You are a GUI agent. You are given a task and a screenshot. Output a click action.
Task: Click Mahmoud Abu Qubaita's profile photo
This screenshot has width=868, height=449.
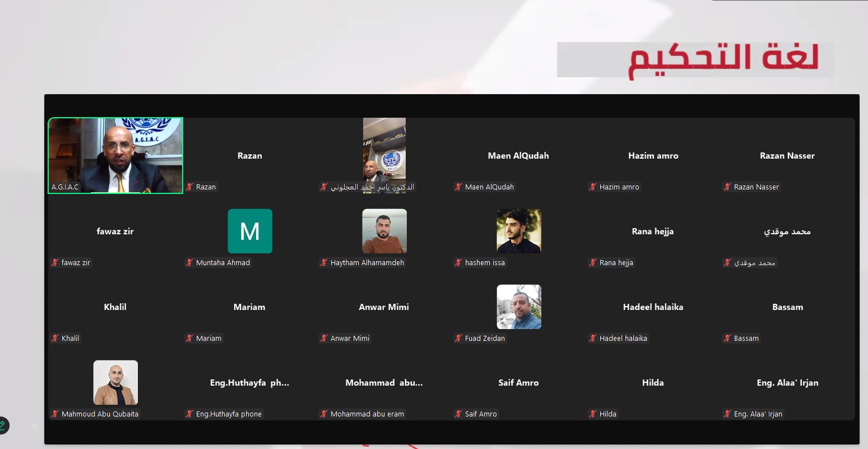coord(115,382)
